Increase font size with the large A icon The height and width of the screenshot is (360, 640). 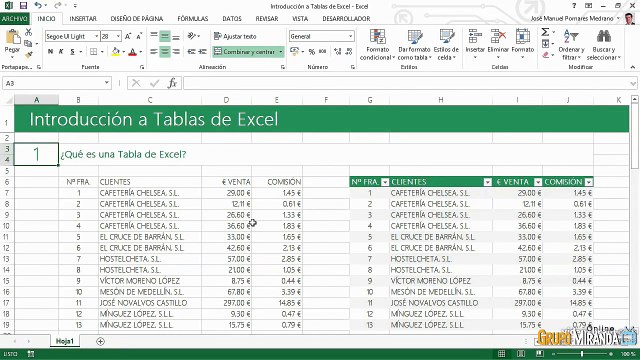128,36
